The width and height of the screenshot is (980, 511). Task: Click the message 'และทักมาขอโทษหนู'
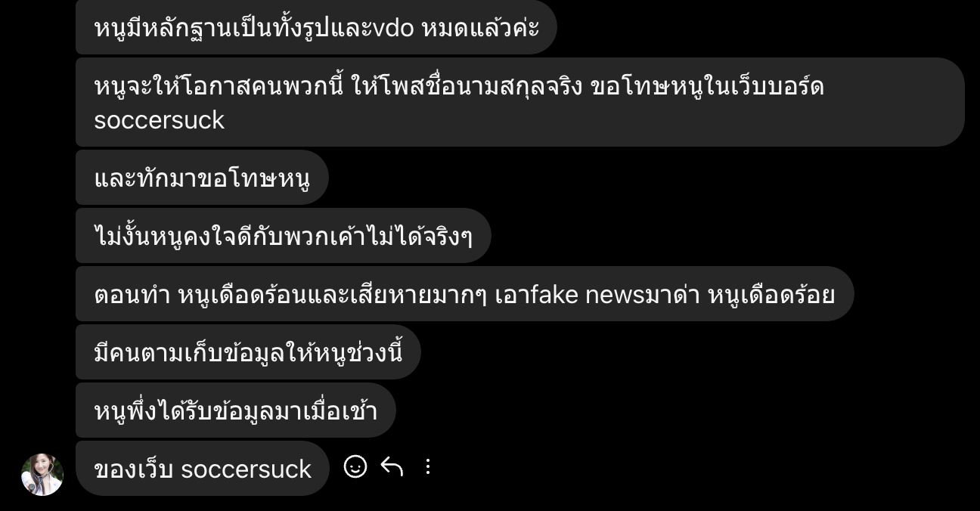click(202, 178)
